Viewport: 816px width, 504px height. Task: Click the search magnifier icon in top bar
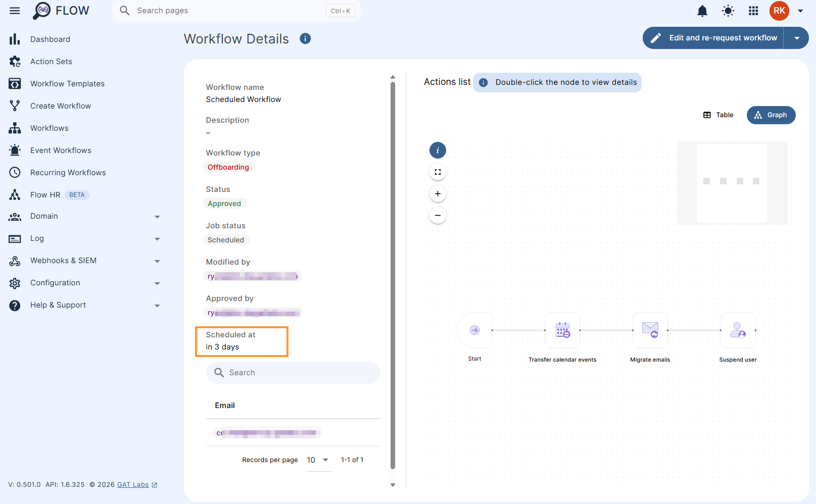[x=124, y=11]
